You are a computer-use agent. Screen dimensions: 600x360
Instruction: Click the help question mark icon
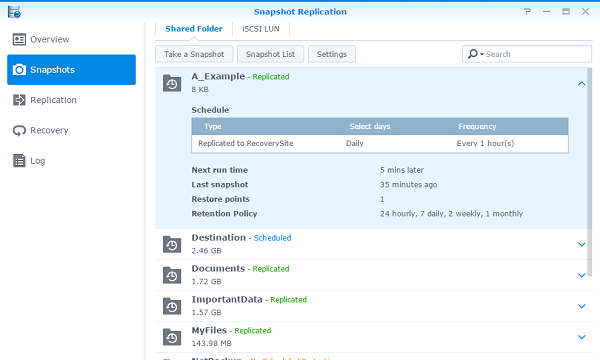click(x=528, y=11)
